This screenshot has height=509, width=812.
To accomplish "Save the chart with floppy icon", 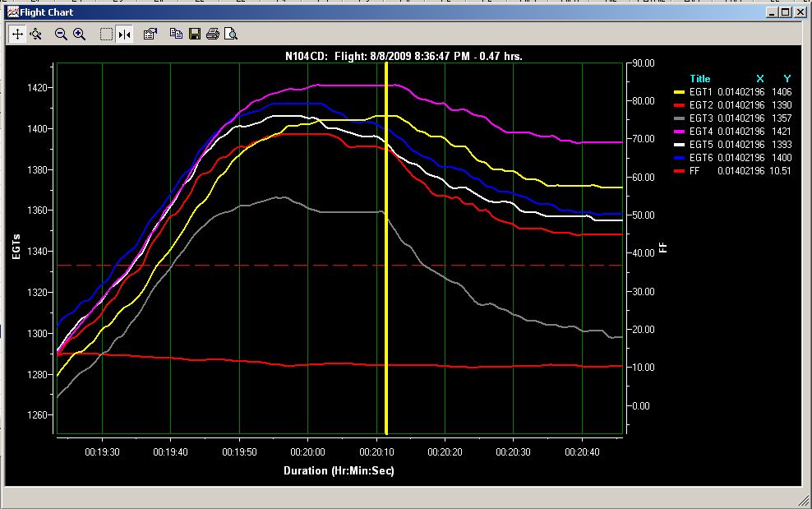I will (195, 35).
